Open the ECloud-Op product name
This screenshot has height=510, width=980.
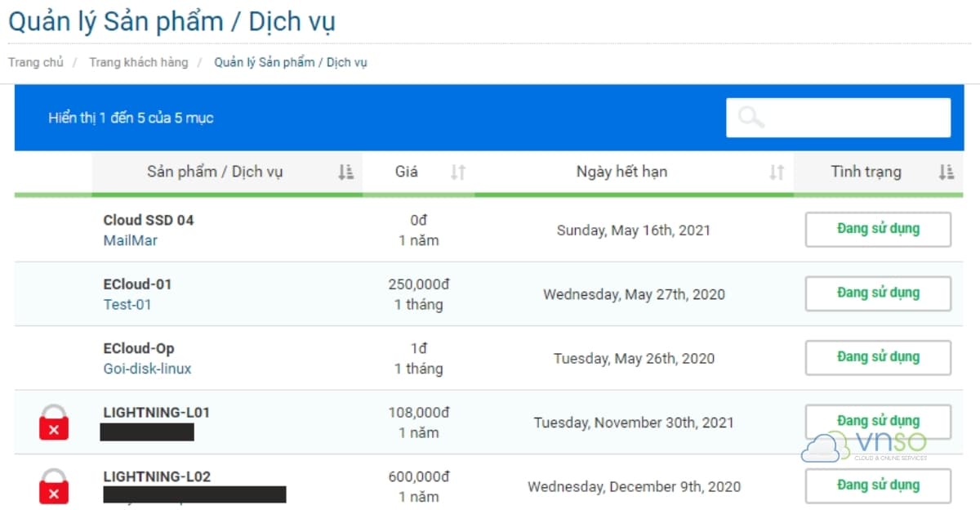tap(139, 348)
